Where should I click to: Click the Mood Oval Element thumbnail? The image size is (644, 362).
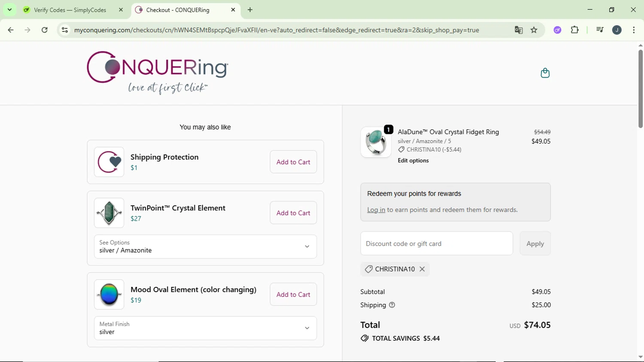(x=109, y=295)
